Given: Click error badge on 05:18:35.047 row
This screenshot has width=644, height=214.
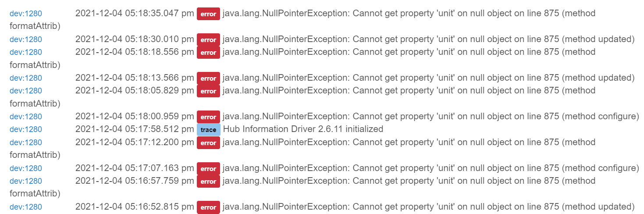Looking at the screenshot, I should pos(208,14).
